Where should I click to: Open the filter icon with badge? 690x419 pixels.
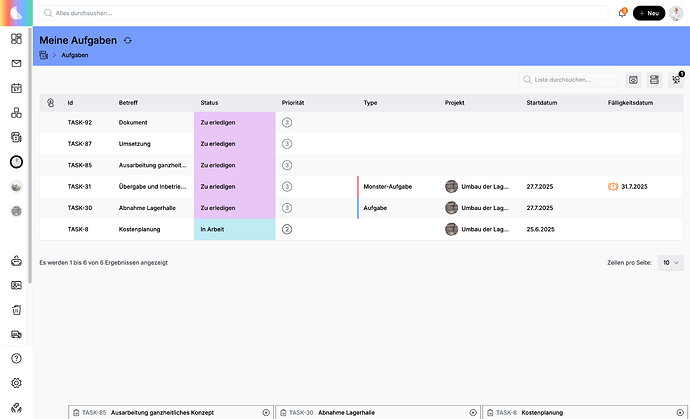pyautogui.click(x=677, y=79)
